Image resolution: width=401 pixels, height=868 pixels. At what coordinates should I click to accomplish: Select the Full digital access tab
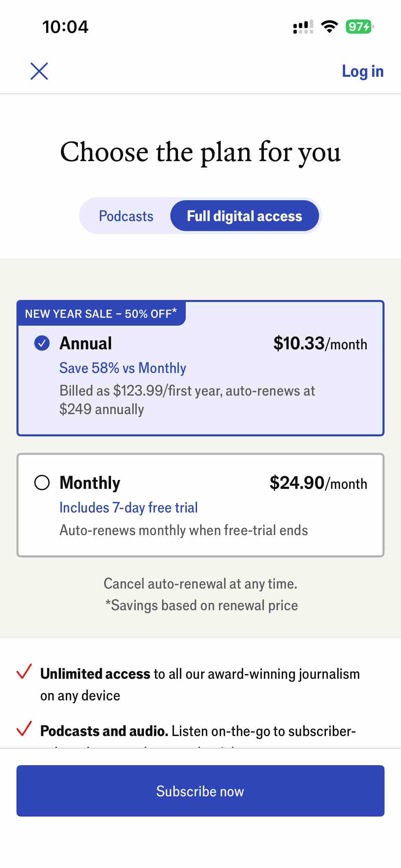tap(244, 216)
